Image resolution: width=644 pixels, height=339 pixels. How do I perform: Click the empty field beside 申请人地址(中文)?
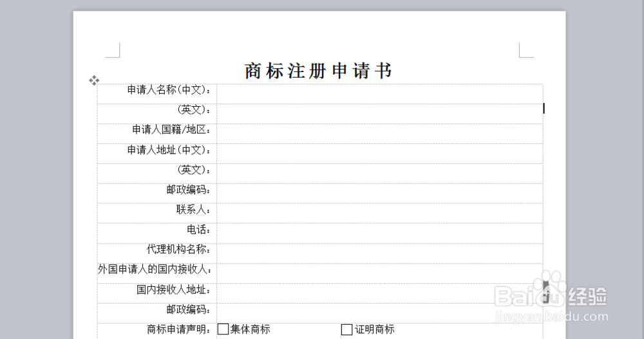tap(380, 154)
